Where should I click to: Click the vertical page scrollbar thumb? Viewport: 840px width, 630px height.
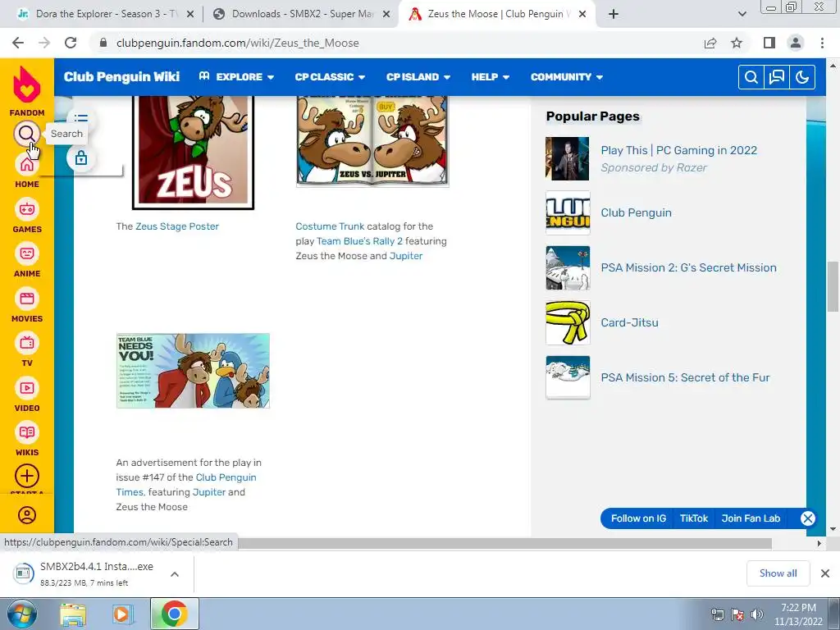(833, 286)
